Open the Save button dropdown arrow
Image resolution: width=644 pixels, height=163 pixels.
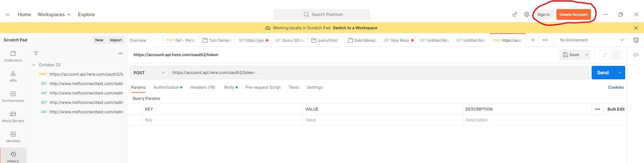587,55
